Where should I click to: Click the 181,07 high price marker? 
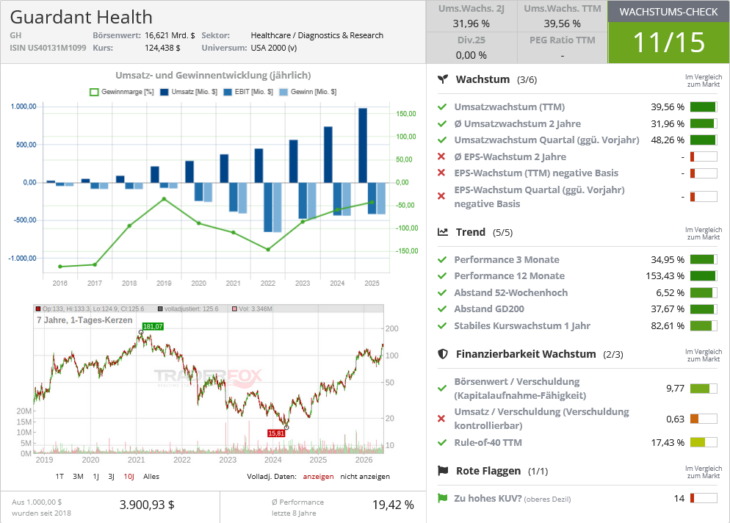[x=153, y=326]
